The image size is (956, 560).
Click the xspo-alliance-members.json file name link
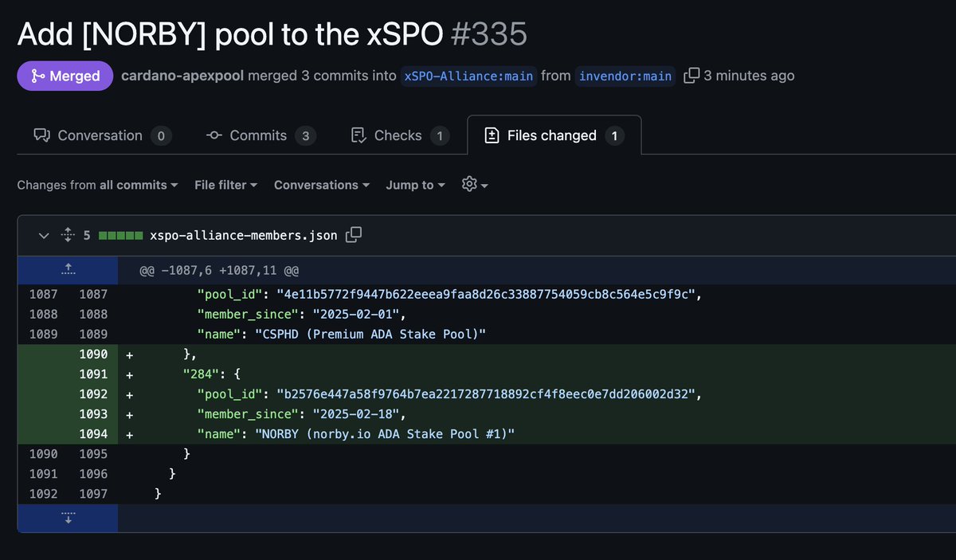[243, 235]
